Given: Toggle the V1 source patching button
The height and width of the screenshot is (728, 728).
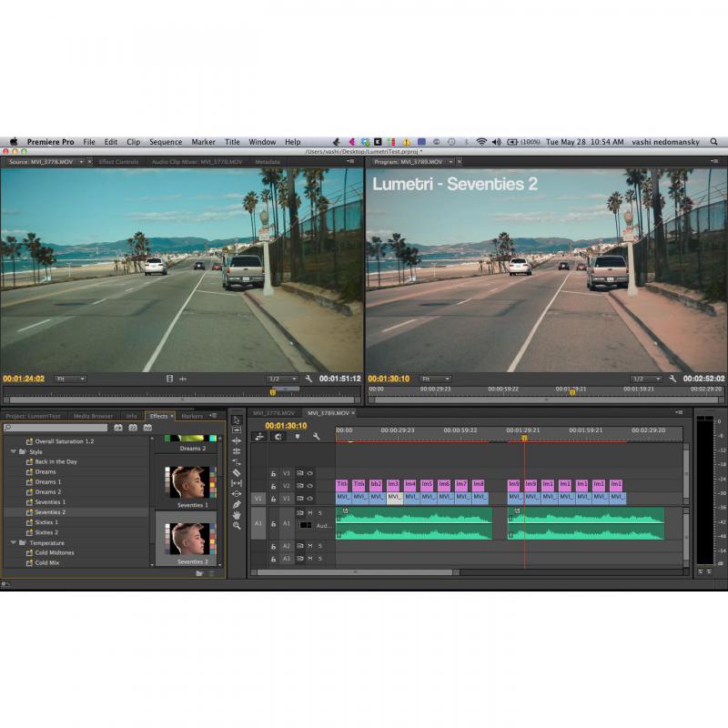Looking at the screenshot, I should pos(258,499).
